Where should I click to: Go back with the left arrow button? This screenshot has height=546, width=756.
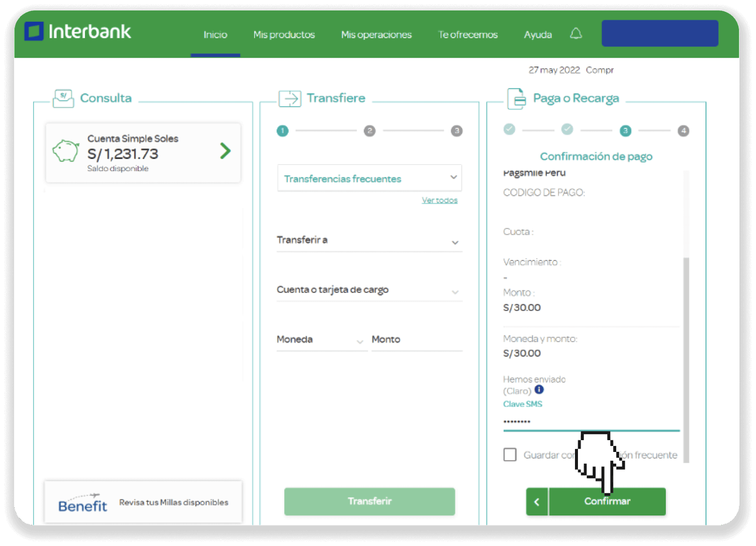[537, 502]
